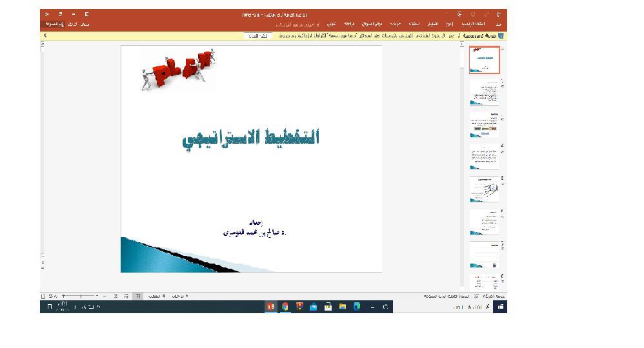Adjust the zoom slider in status bar
The image size is (644, 348).
point(81,296)
